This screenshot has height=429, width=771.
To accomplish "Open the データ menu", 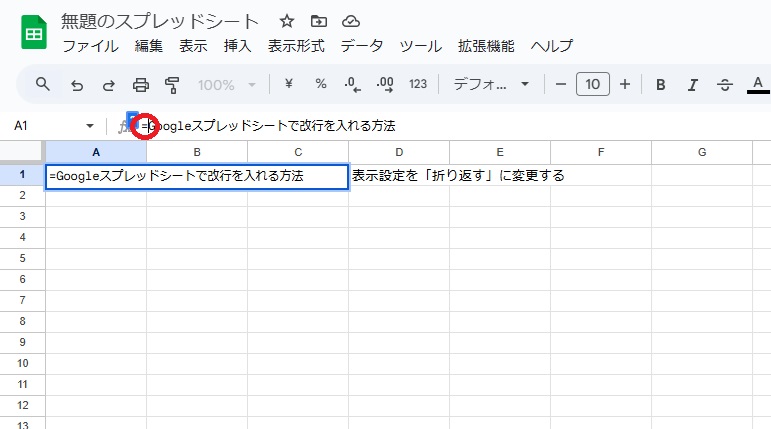I will click(x=362, y=46).
